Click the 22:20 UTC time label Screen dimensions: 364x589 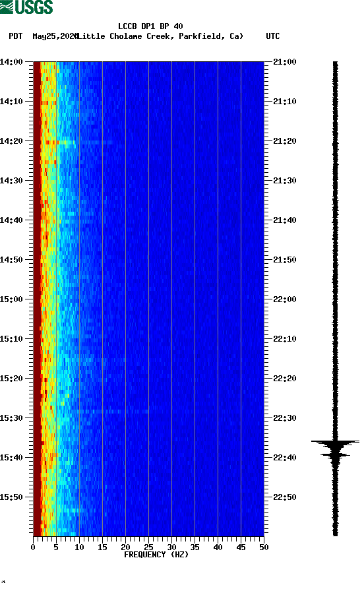click(x=285, y=379)
